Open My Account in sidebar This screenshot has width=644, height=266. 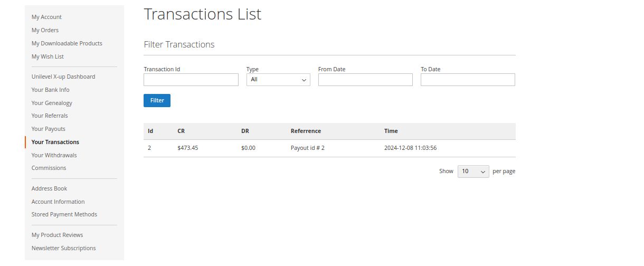click(46, 17)
